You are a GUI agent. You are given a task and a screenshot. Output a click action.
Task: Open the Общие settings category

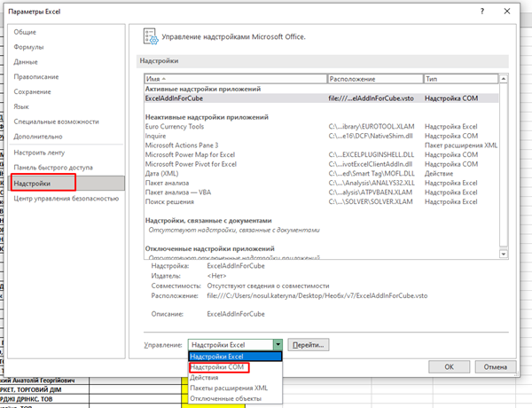25,32
